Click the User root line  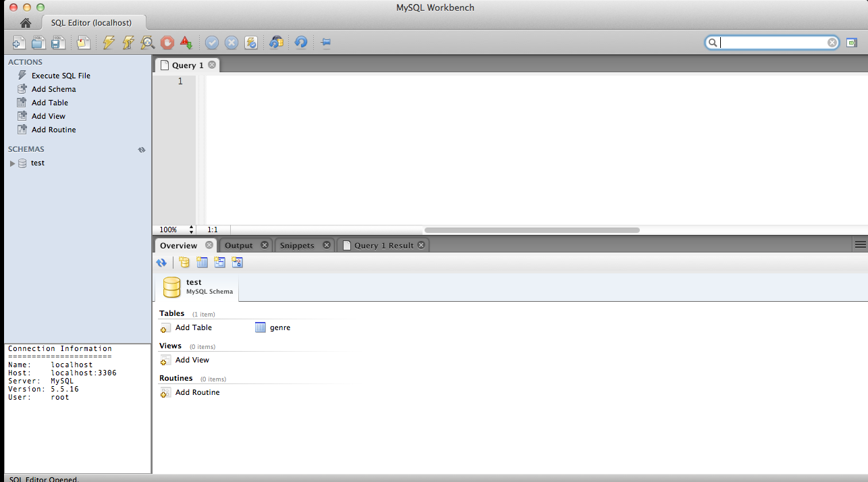(x=38, y=397)
